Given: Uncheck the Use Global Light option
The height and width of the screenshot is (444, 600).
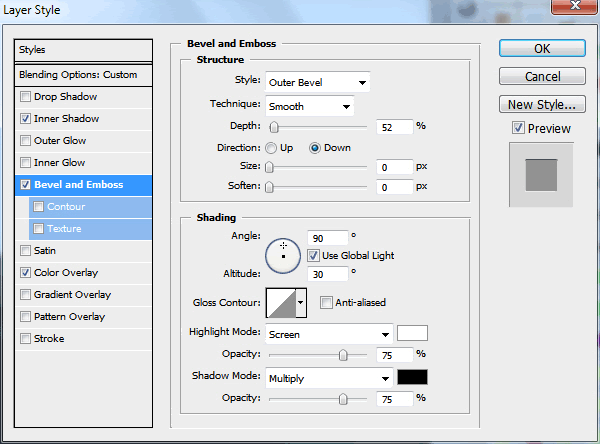Looking at the screenshot, I should click(x=314, y=255).
